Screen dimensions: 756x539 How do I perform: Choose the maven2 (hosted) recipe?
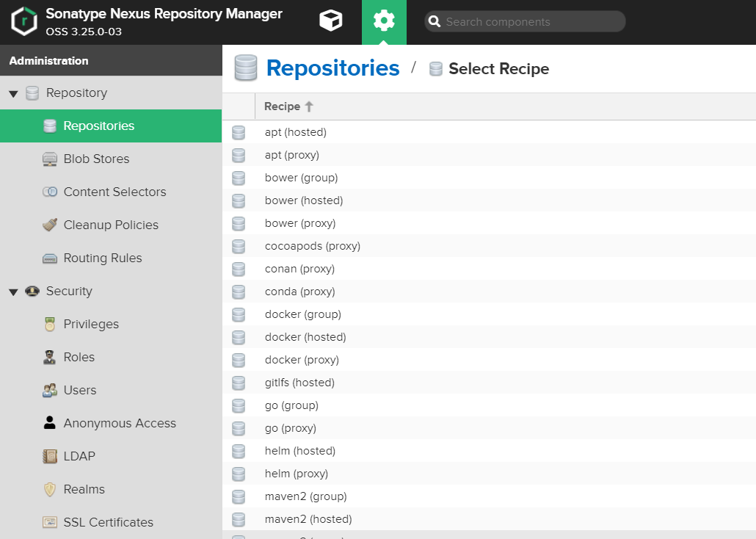(x=489, y=519)
